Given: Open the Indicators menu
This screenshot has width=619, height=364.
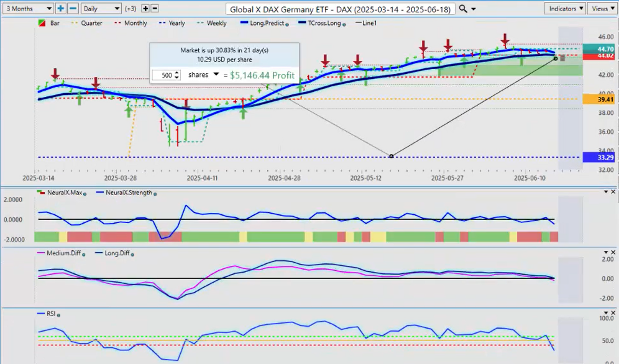Looking at the screenshot, I should [566, 9].
